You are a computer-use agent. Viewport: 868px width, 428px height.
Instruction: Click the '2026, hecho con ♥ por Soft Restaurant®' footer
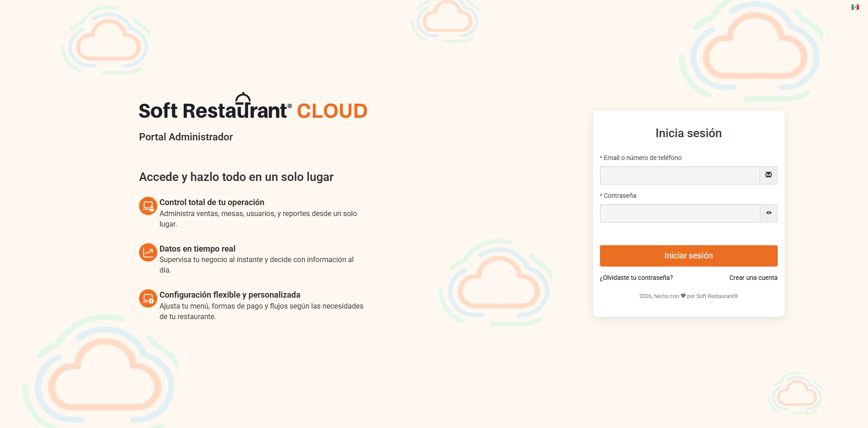688,296
